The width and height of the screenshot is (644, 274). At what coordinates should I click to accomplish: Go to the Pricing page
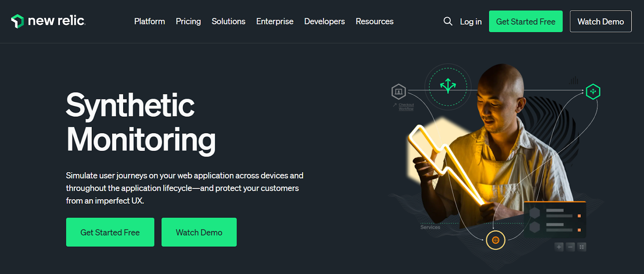(188, 21)
